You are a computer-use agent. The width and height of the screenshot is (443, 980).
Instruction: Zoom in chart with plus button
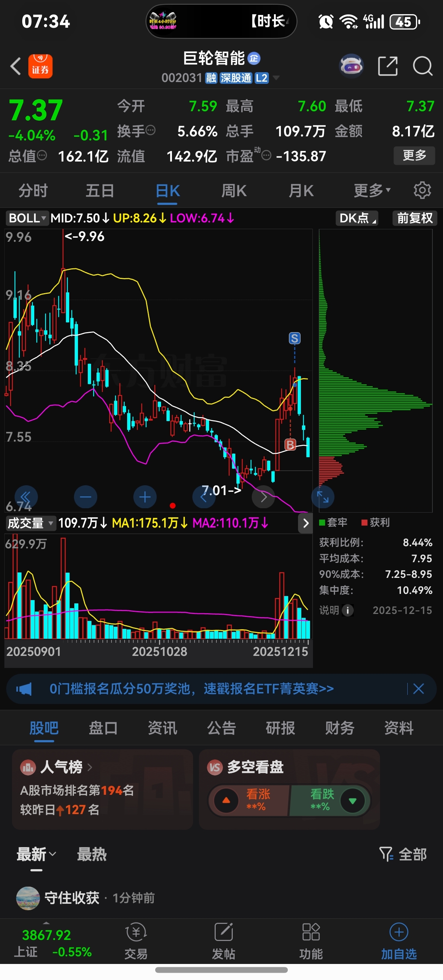(x=145, y=497)
